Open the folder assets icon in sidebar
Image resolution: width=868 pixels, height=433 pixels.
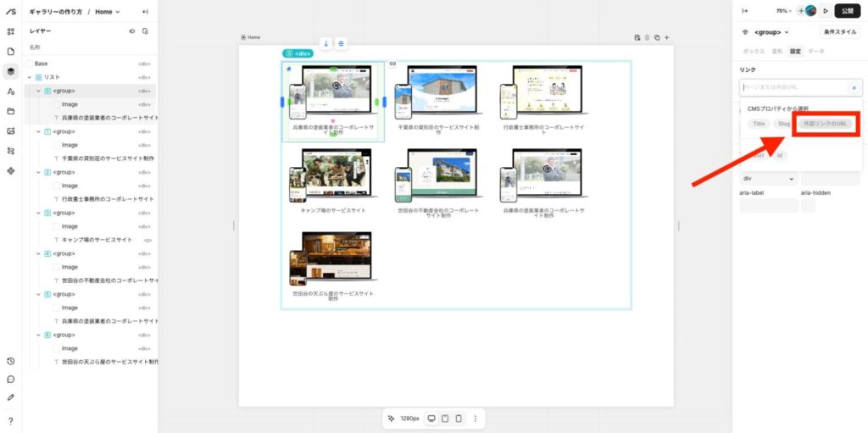click(x=11, y=111)
